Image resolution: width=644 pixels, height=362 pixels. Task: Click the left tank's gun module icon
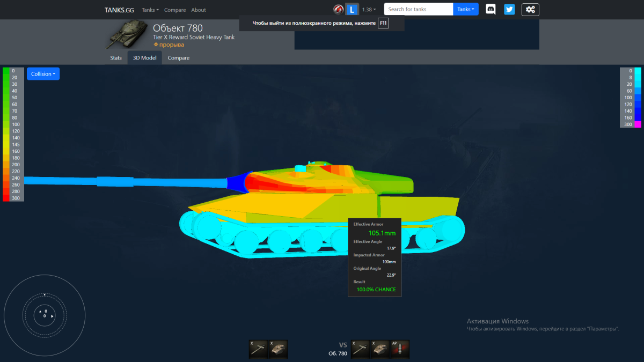[x=259, y=349]
